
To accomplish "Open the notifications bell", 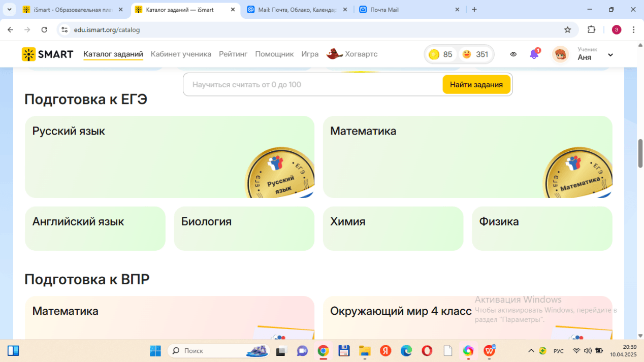I will 534,54.
